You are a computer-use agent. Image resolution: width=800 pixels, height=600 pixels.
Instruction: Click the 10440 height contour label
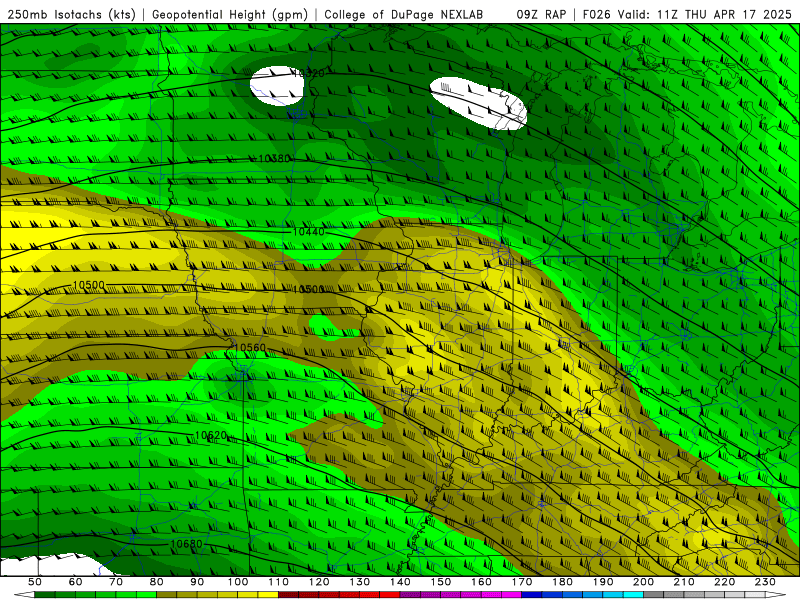pyautogui.click(x=309, y=232)
